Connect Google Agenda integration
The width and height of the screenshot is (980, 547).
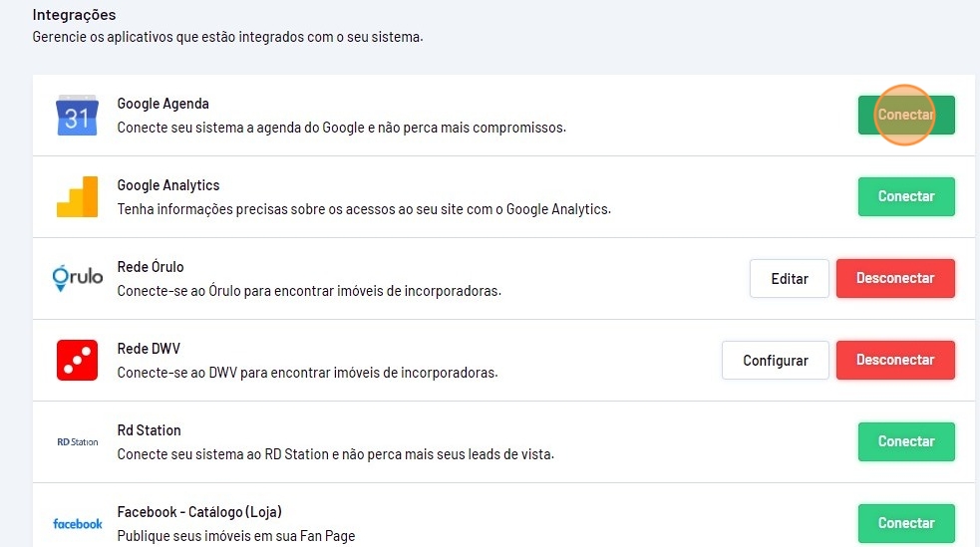point(906,115)
